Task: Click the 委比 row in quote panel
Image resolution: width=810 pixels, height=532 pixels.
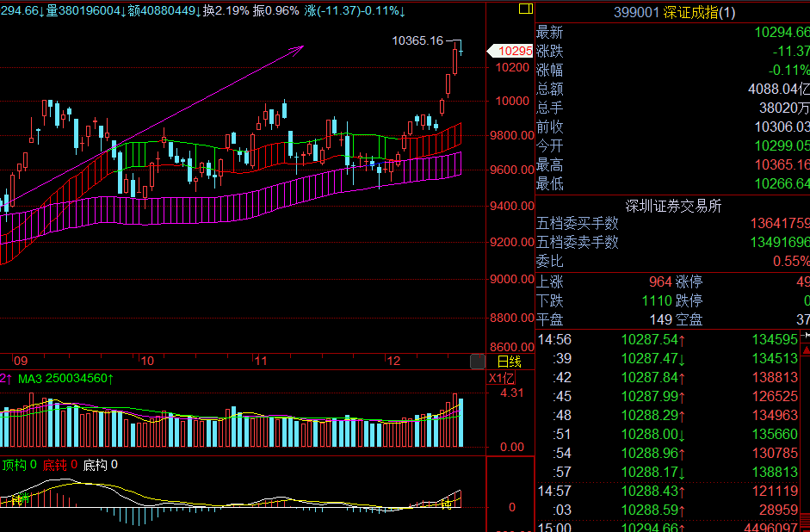Action: tap(672, 261)
